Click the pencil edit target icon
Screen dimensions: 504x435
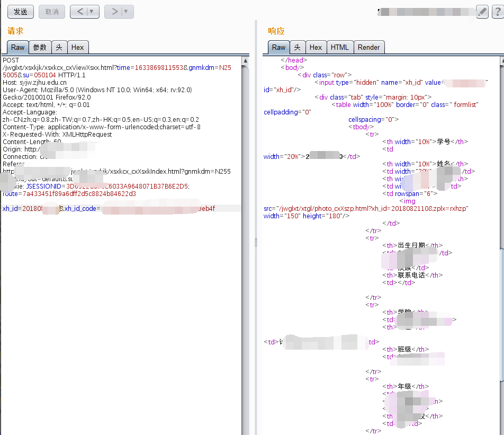point(482,12)
